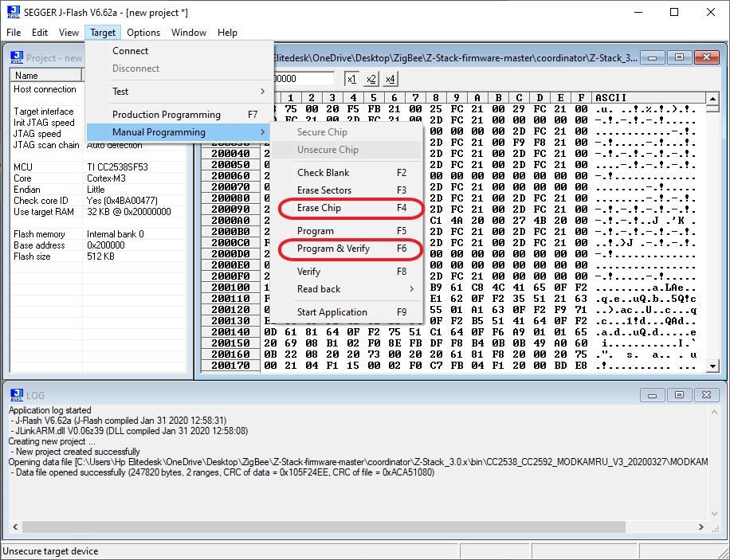Restore the data file child window

[679, 57]
